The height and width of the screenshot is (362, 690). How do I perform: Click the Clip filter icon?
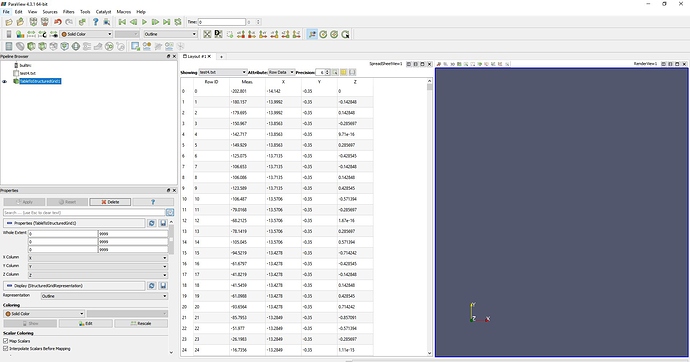31,46
